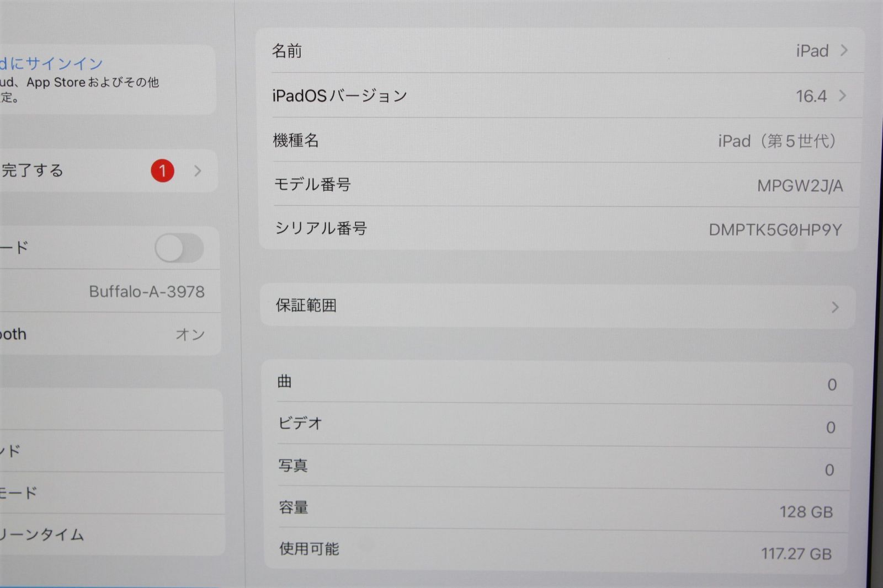Screen dimensions: 883x588
Task: Select the 使用可能 117.27 GB value
Action: click(x=796, y=554)
